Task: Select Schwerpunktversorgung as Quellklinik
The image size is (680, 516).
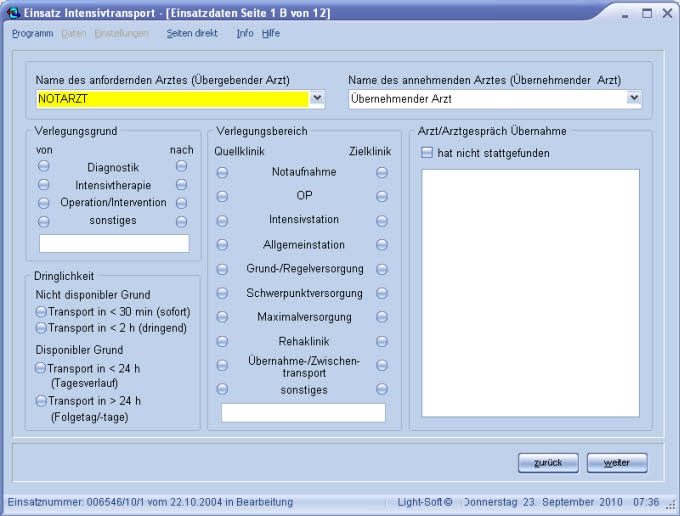Action: pyautogui.click(x=222, y=294)
